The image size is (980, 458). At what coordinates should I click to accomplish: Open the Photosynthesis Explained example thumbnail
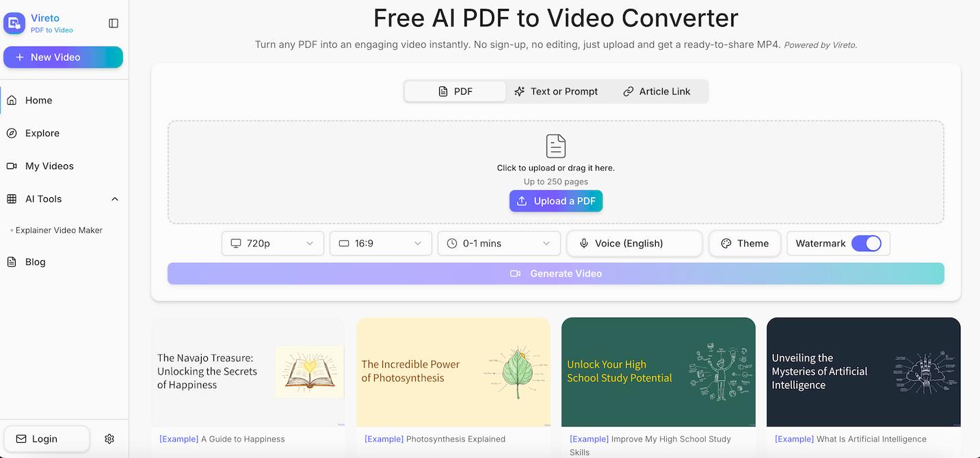453,372
